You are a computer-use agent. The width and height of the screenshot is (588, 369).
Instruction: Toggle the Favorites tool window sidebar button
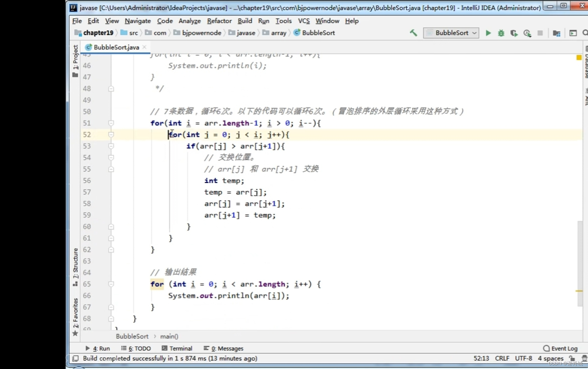tap(75, 317)
